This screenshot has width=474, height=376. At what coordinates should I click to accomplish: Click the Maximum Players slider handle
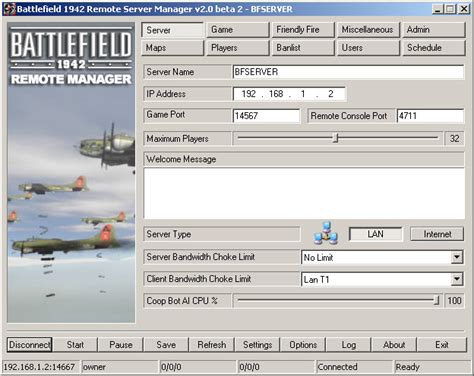[336, 138]
